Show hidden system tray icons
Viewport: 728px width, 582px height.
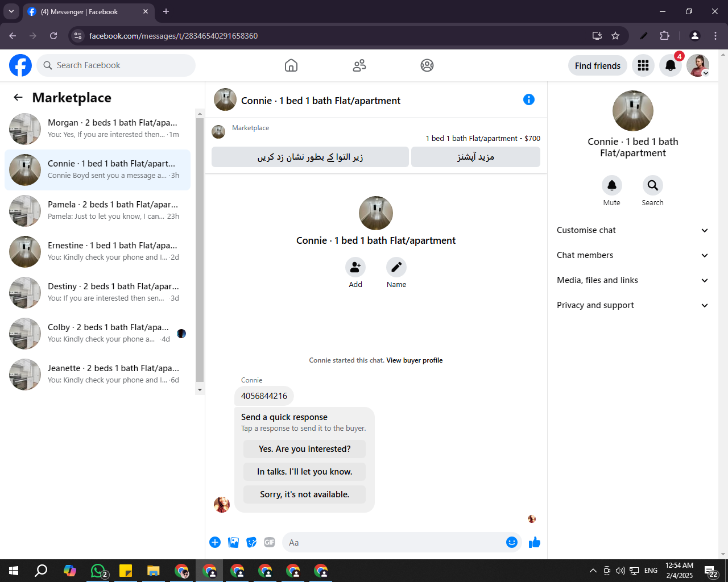(593, 571)
